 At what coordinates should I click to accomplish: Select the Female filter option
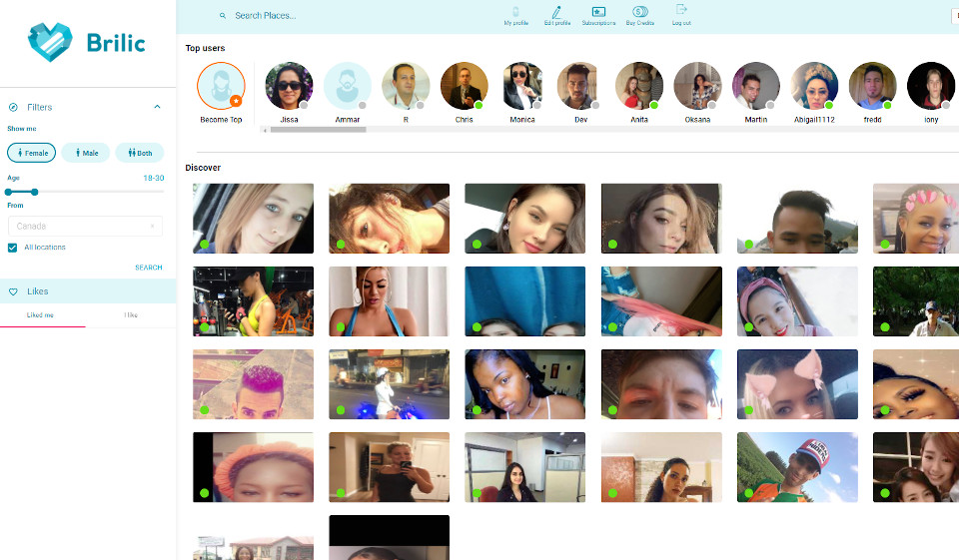pos(31,153)
